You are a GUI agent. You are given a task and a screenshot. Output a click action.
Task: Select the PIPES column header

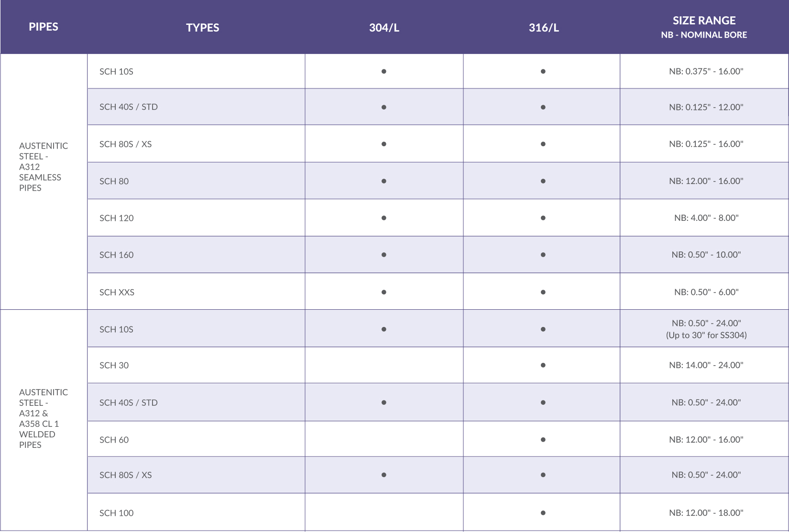tap(44, 27)
